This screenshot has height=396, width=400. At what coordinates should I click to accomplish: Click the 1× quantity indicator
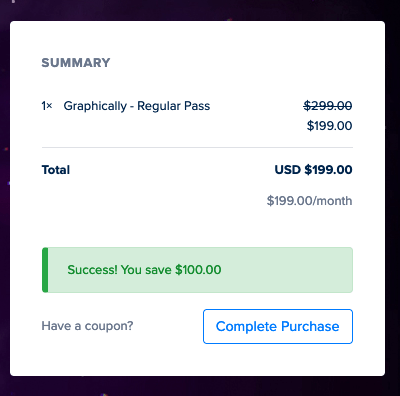(47, 106)
